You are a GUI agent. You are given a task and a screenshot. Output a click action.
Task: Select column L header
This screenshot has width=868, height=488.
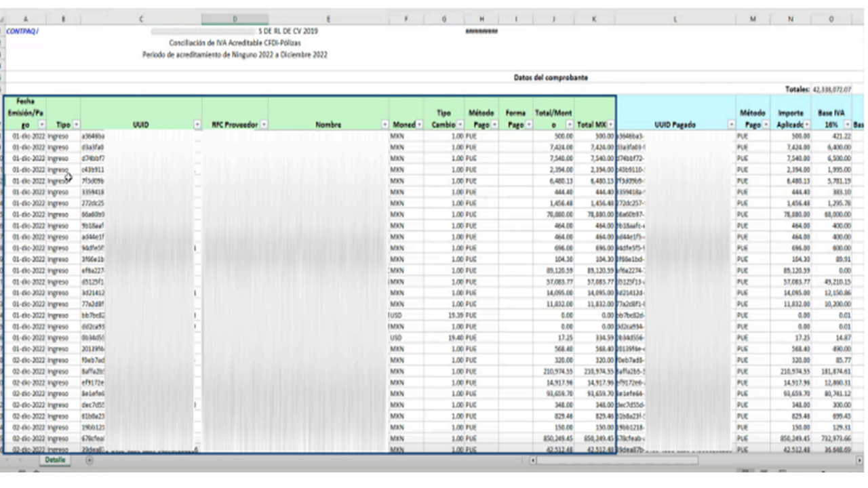click(x=675, y=20)
